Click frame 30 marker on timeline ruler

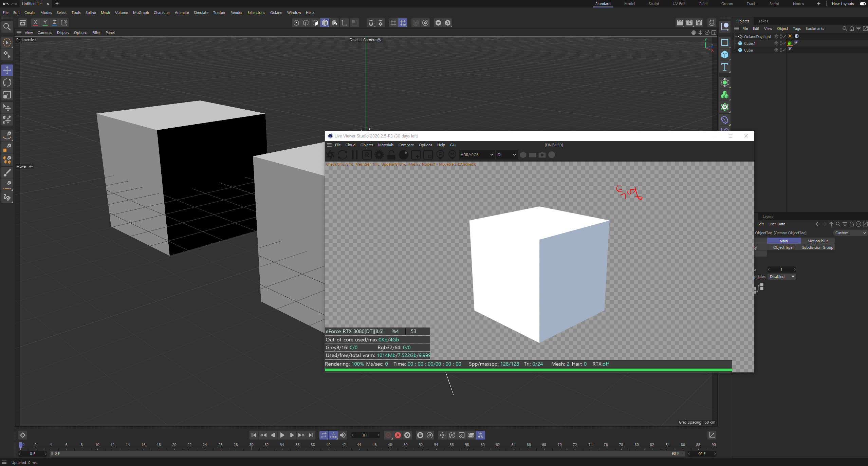pyautogui.click(x=251, y=445)
